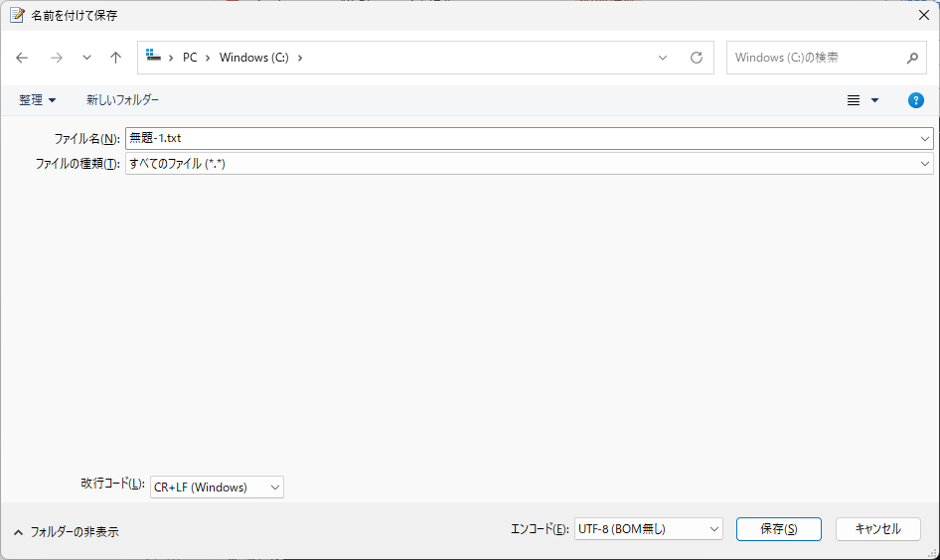Image resolution: width=940 pixels, height=560 pixels.
Task: Select PC in the address breadcrumb
Action: pos(190,58)
